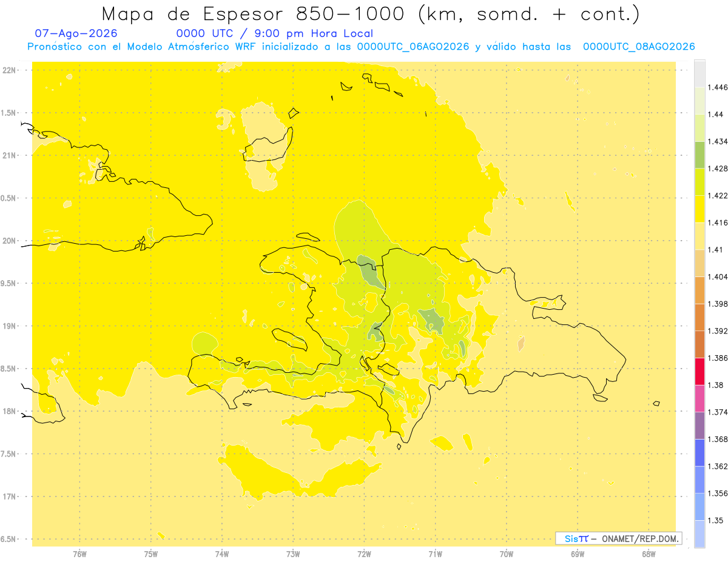Click the '18N' latitude label
Image resolution: width=728 pixels, height=562 pixels.
tap(9, 412)
